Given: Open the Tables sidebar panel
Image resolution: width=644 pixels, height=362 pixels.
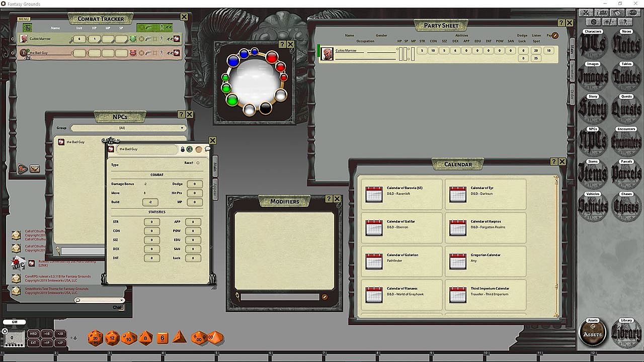Looking at the screenshot, I should [x=626, y=76].
